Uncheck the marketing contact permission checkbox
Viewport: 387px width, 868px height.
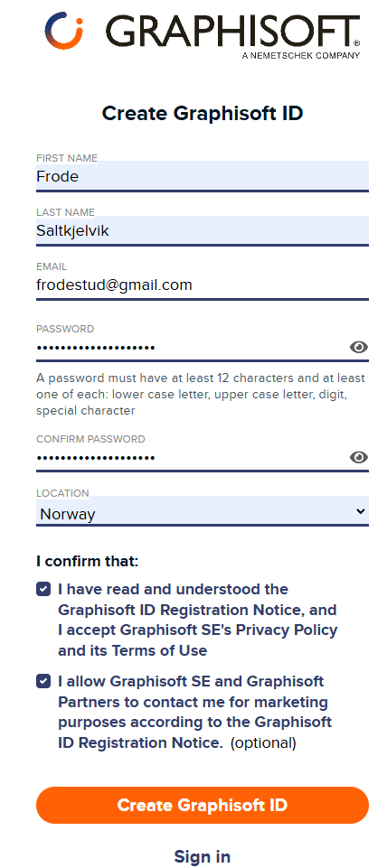click(x=43, y=681)
